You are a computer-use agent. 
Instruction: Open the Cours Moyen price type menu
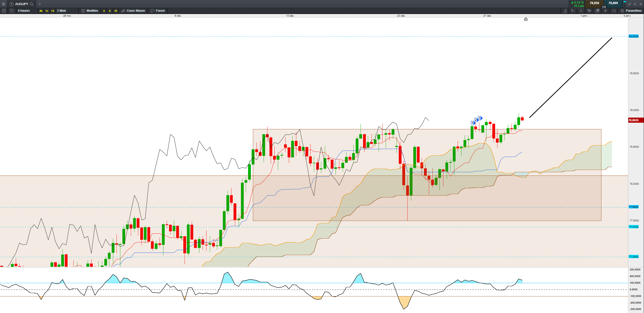(133, 11)
